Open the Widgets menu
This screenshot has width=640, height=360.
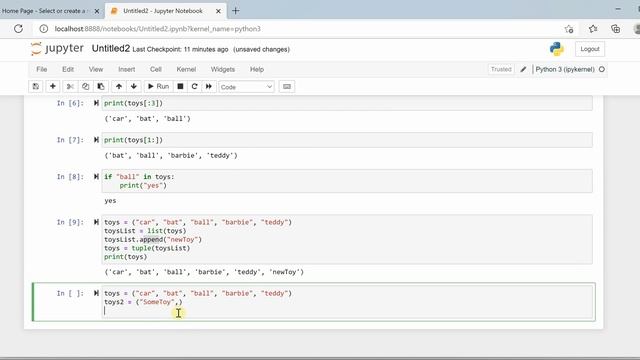[223, 69]
